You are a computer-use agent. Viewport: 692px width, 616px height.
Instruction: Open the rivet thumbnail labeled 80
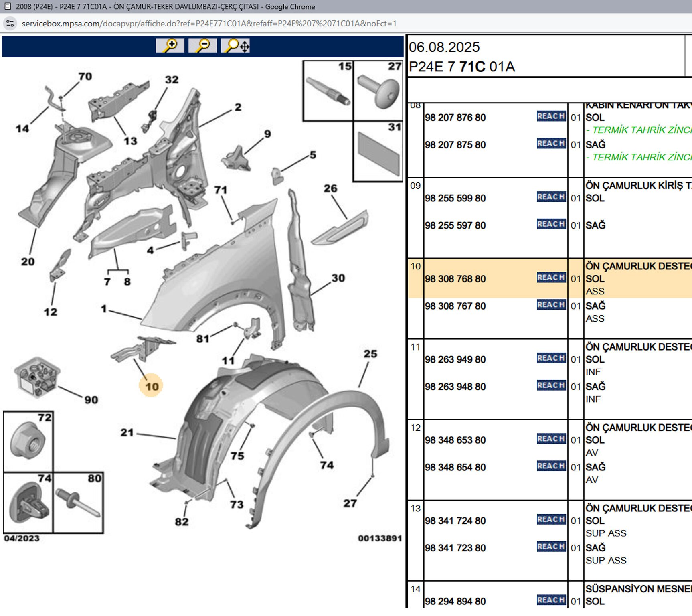click(x=78, y=503)
